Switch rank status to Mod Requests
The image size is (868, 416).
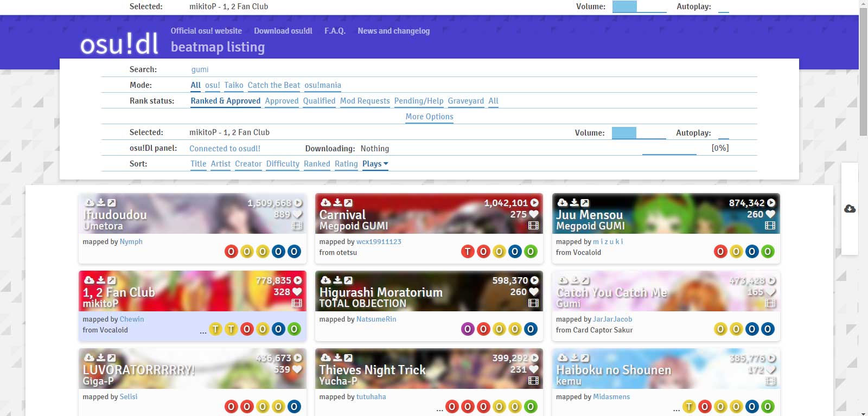pos(365,101)
